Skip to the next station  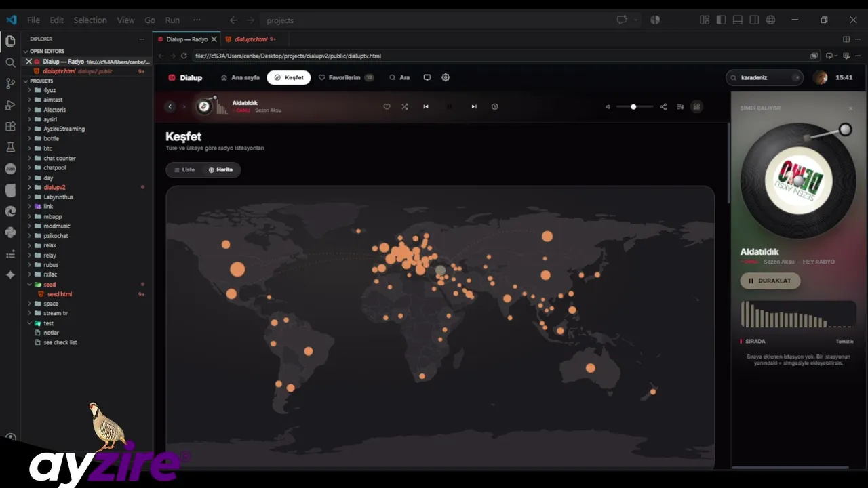pos(474,106)
